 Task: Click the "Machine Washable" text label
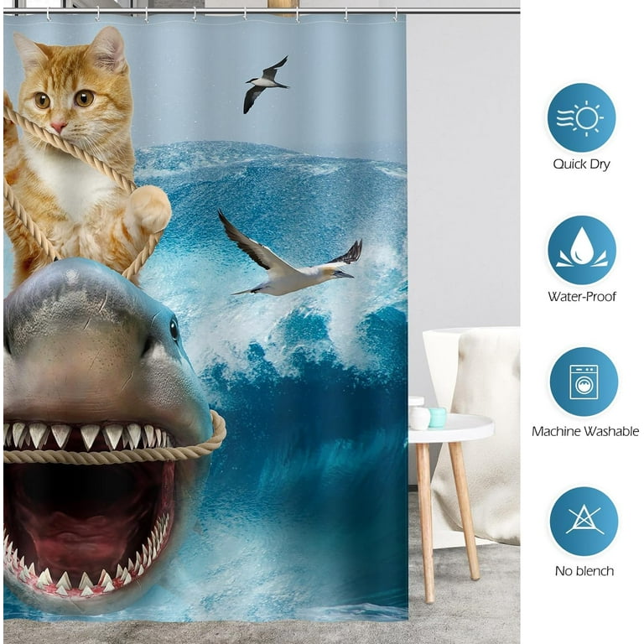click(584, 431)
